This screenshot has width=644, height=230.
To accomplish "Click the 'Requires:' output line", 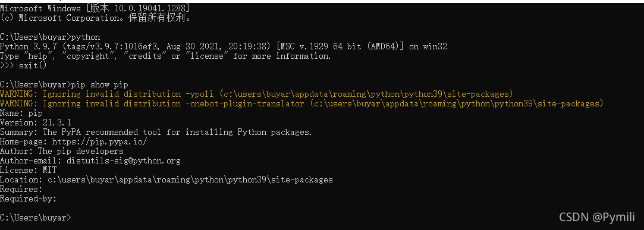I will (x=21, y=190).
